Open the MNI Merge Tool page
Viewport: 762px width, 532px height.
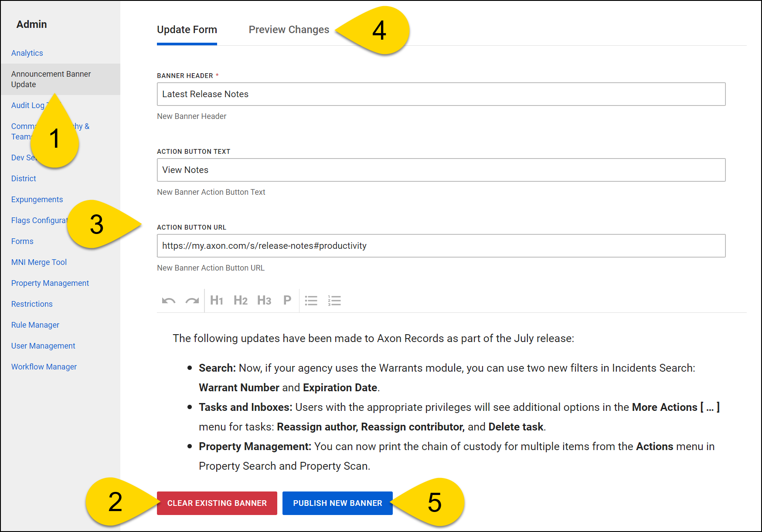(39, 262)
